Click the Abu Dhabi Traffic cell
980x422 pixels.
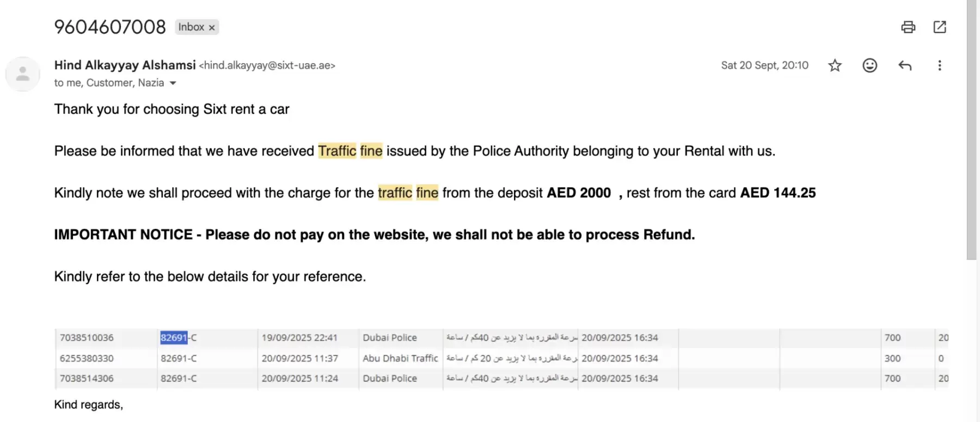tap(400, 358)
